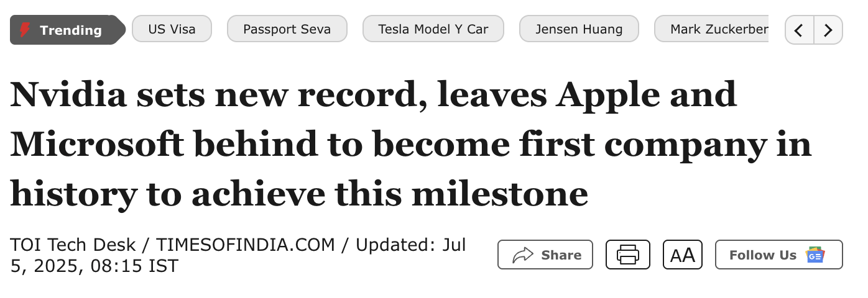Click the Follow Us button text

pyautogui.click(x=762, y=255)
